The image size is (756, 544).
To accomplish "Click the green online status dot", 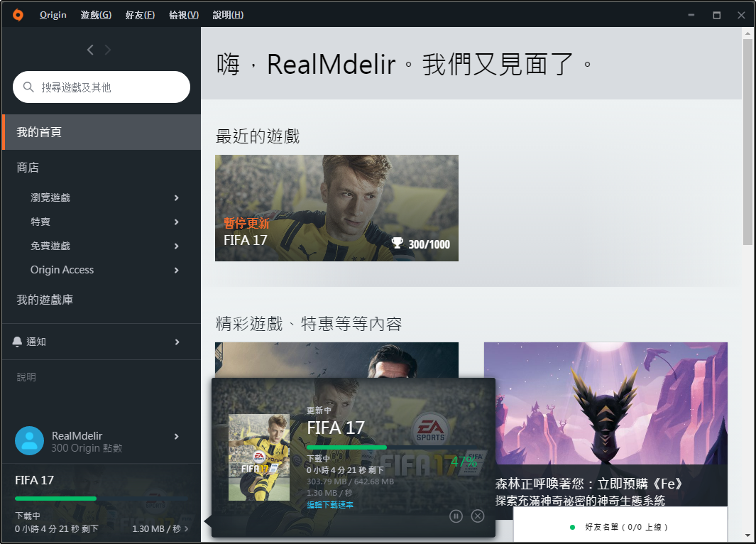I will click(x=572, y=527).
